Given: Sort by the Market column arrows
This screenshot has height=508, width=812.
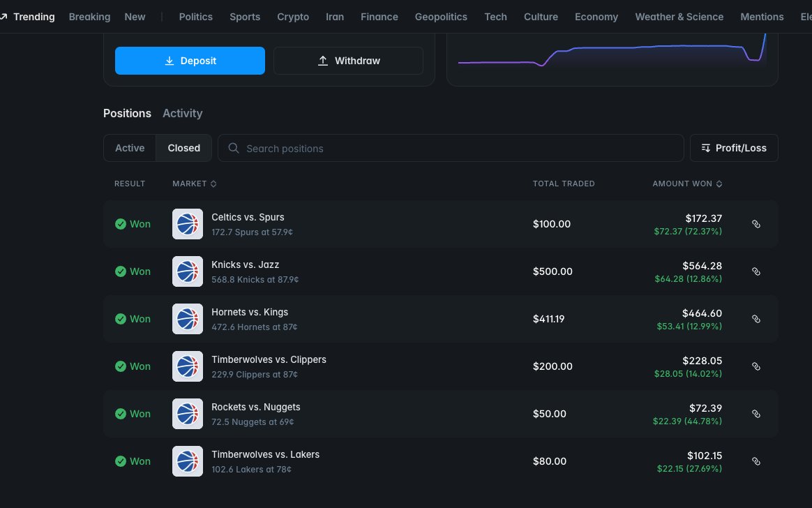Looking at the screenshot, I should (213, 184).
